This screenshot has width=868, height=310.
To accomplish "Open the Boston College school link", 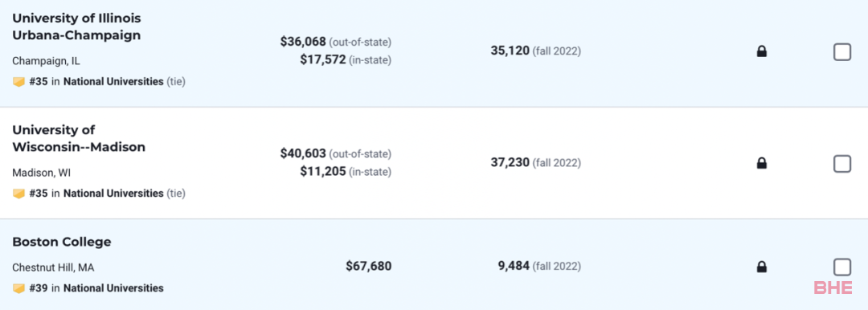I will [61, 242].
